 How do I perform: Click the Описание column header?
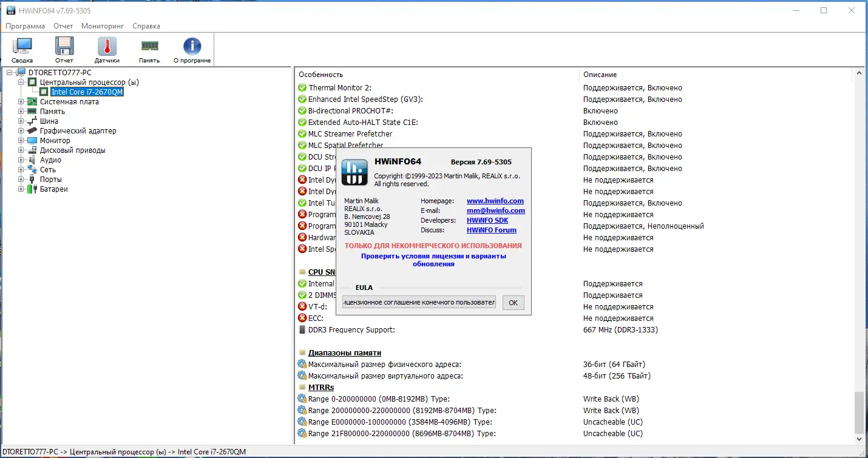pos(716,75)
